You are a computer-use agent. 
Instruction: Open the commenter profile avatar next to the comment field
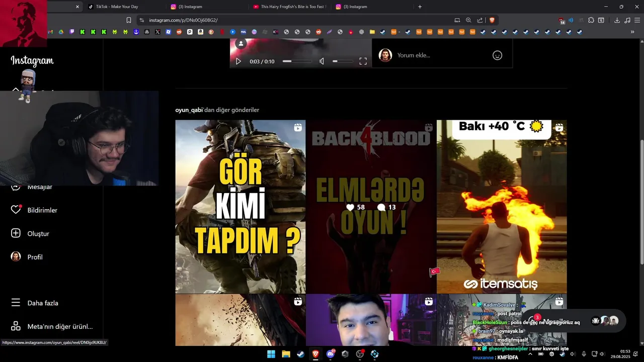click(385, 55)
